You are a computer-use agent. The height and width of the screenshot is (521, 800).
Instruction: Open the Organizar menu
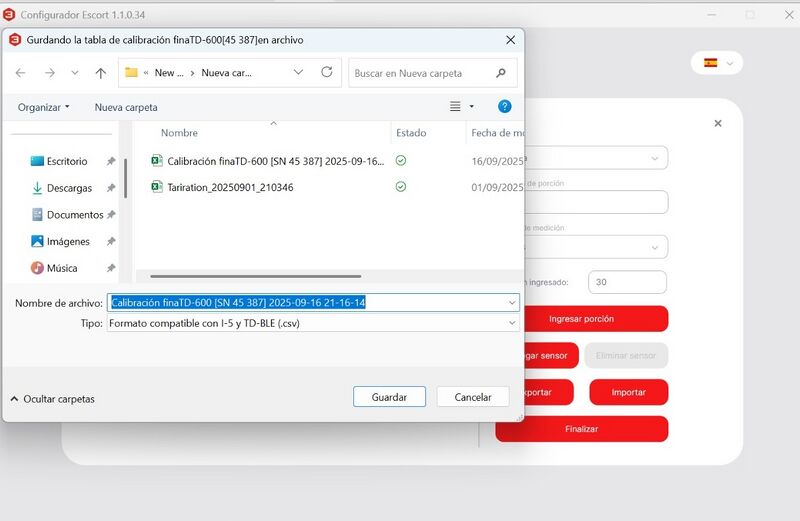(43, 107)
